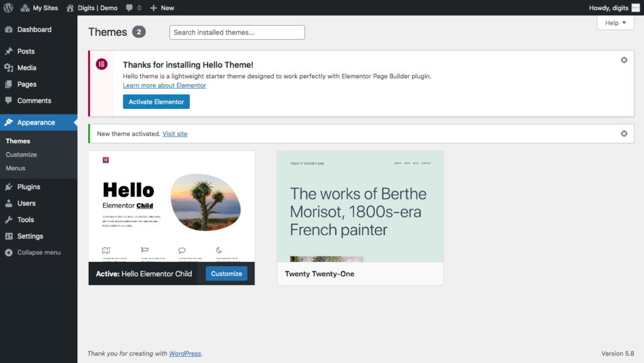Viewport: 644px width, 363px height.
Task: Expand the Help dropdown tab
Action: (615, 23)
